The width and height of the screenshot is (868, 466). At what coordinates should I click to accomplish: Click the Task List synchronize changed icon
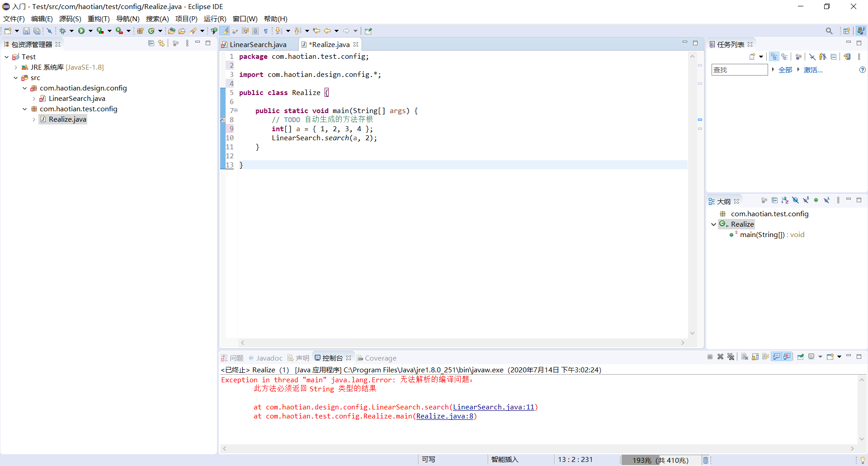(847, 57)
